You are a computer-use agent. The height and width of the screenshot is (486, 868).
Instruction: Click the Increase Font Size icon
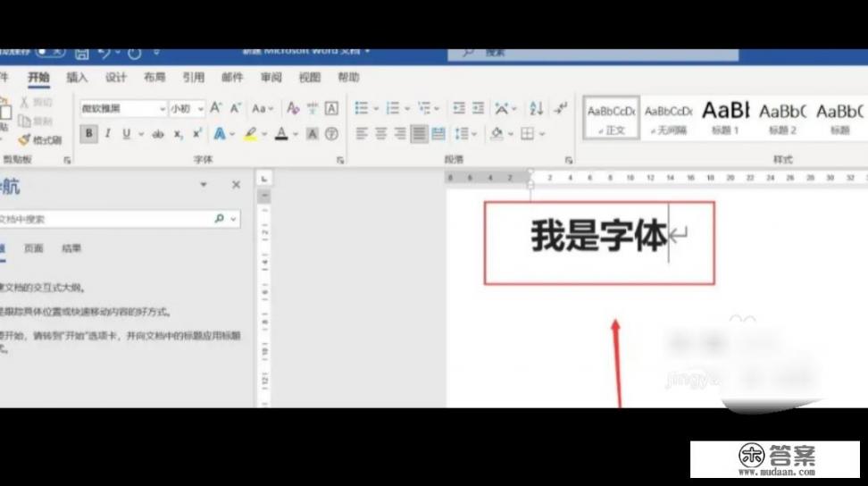[x=216, y=108]
